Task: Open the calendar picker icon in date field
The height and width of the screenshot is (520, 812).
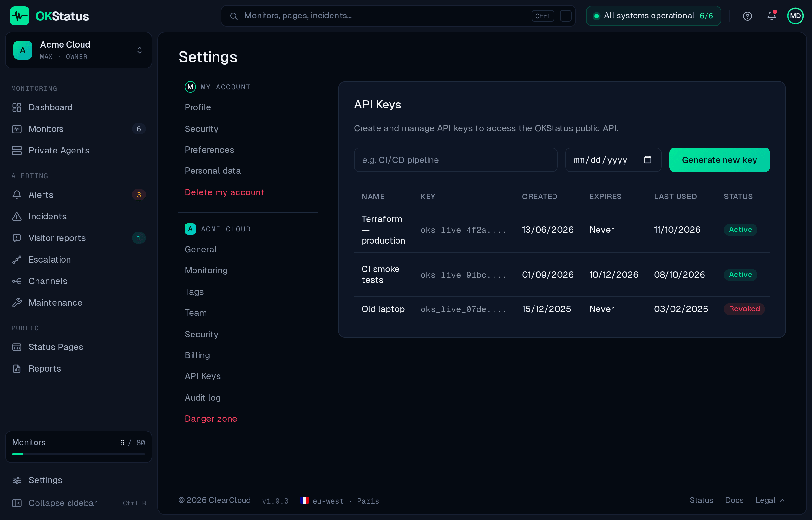Action: click(647, 160)
